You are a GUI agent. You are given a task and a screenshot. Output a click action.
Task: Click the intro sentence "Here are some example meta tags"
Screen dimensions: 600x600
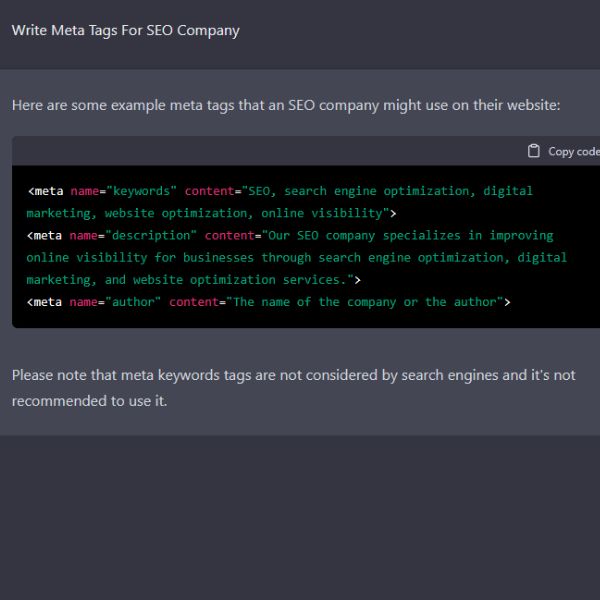pos(286,105)
